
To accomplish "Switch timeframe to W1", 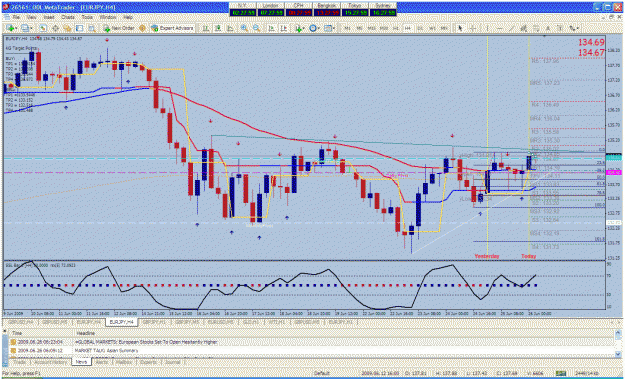I will point(432,28).
